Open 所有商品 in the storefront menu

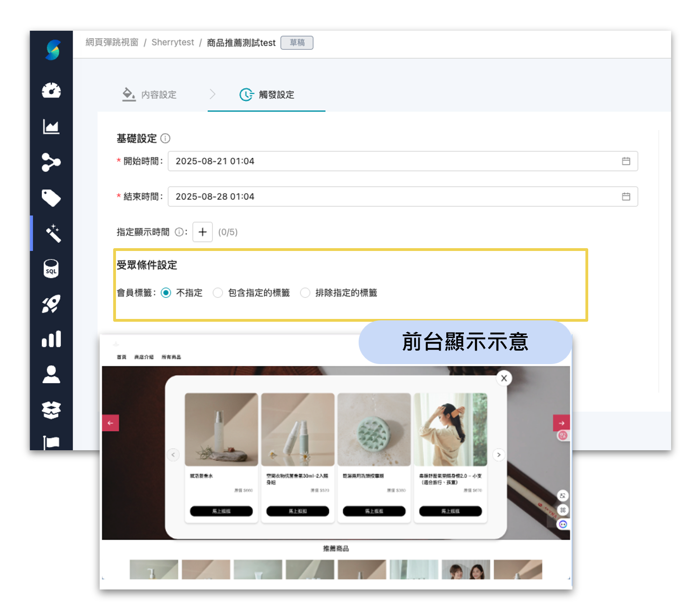[x=171, y=357]
